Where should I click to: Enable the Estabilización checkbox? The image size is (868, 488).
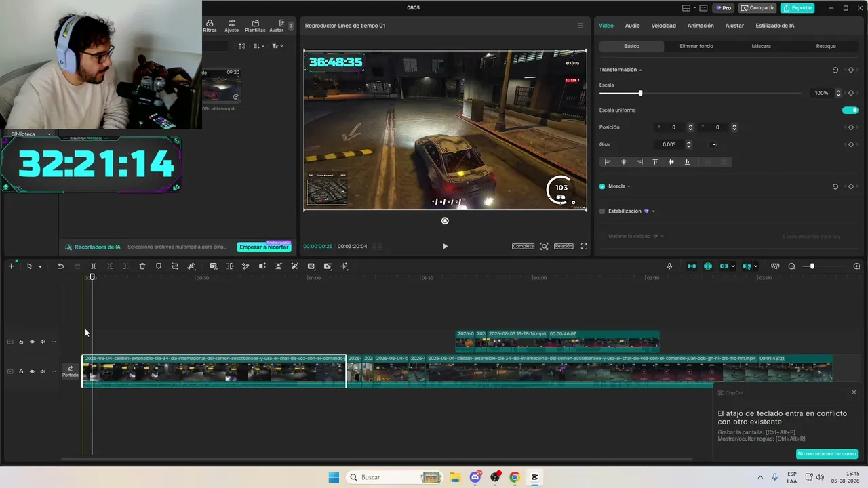pyautogui.click(x=602, y=211)
